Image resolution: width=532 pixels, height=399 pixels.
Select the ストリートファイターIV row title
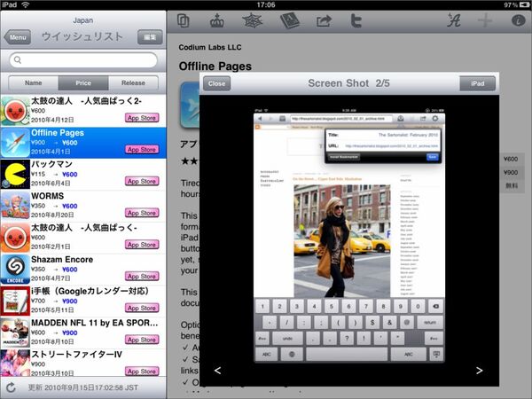(76, 355)
